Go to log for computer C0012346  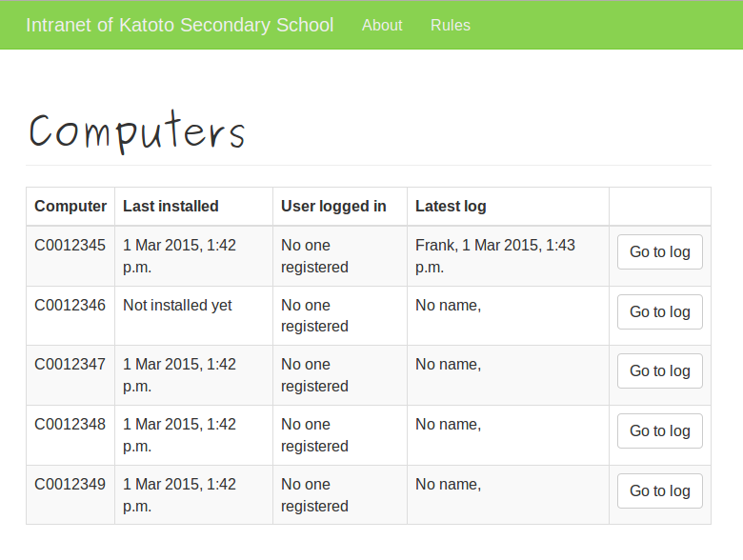[x=659, y=311]
